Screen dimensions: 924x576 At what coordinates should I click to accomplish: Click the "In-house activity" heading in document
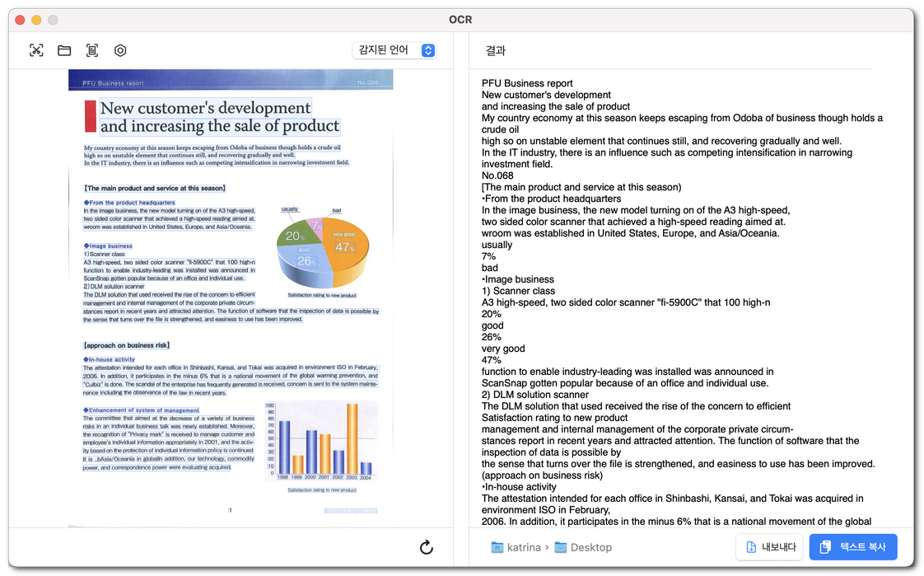pyautogui.click(x=112, y=359)
